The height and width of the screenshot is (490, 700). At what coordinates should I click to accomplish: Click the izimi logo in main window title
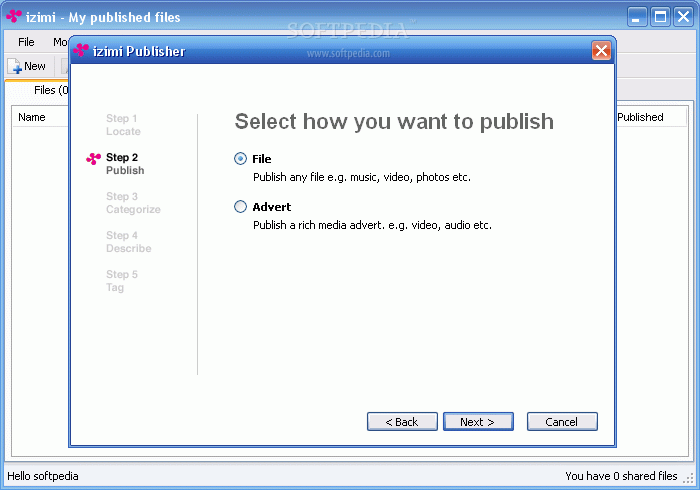coord(14,17)
